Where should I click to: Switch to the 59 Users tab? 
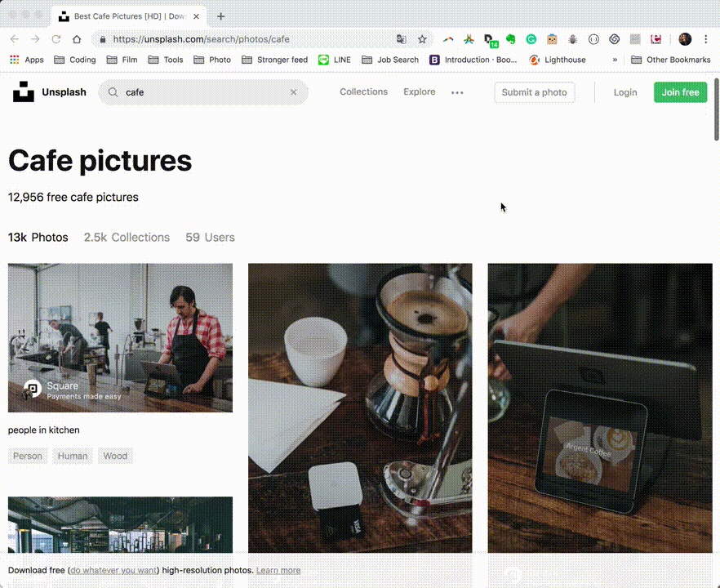click(x=210, y=238)
